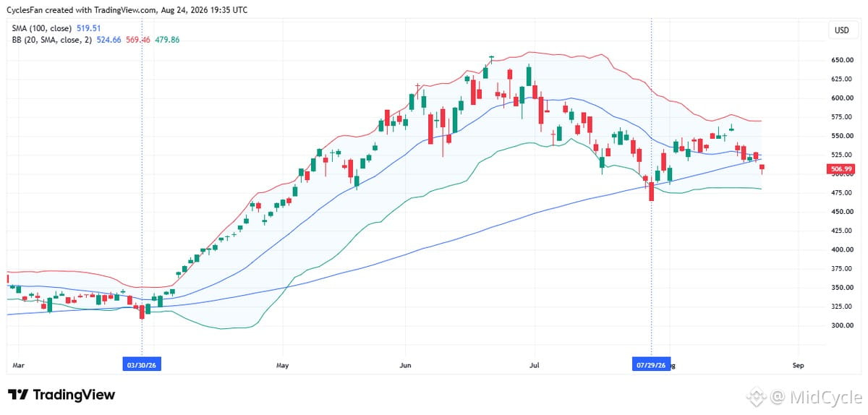Select the last red candle beside the 506.99 label
This screenshot has width=868, height=415.
(x=762, y=169)
